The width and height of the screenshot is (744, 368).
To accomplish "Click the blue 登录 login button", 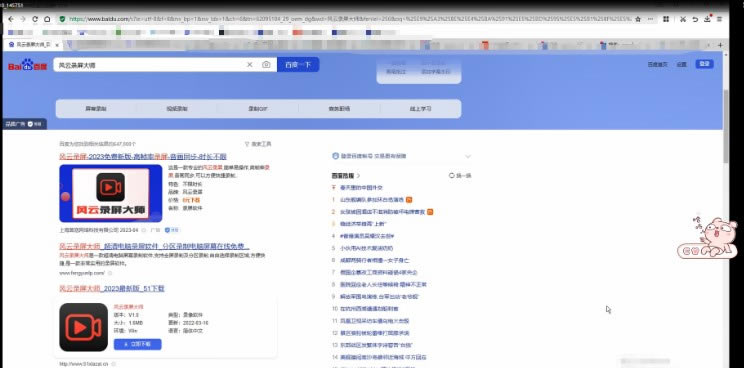I will click(x=705, y=64).
